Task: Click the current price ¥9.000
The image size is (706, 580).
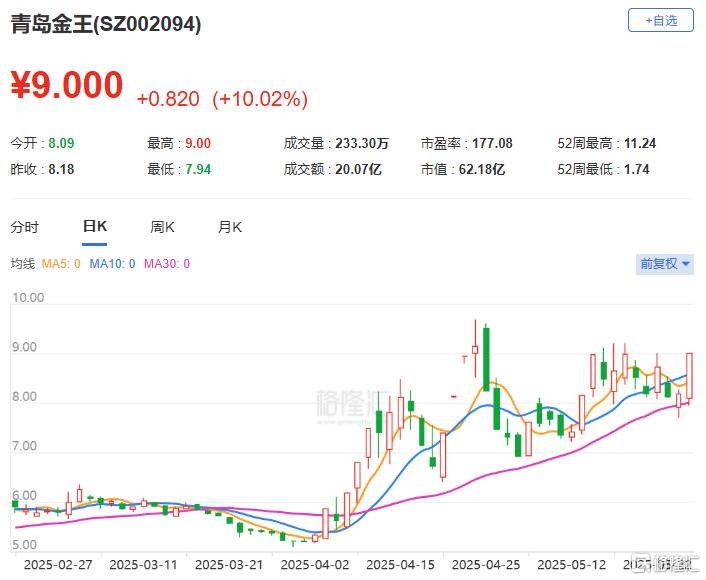Action: pyautogui.click(x=67, y=85)
